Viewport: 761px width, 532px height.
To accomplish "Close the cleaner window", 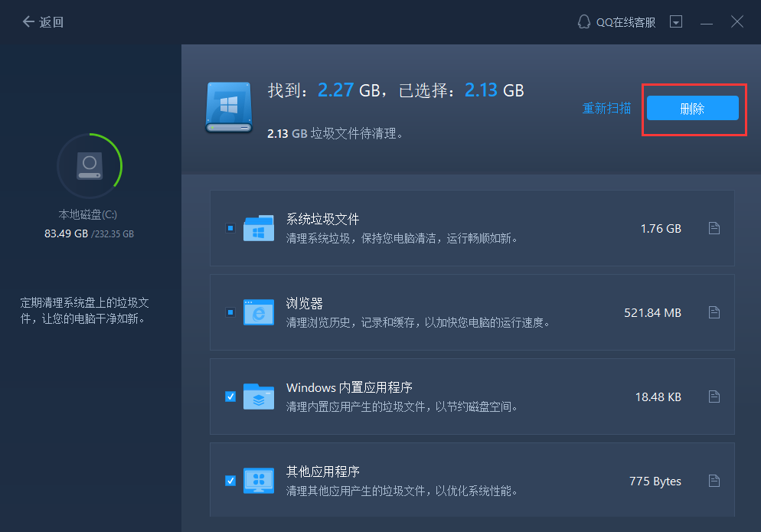I will 737,22.
